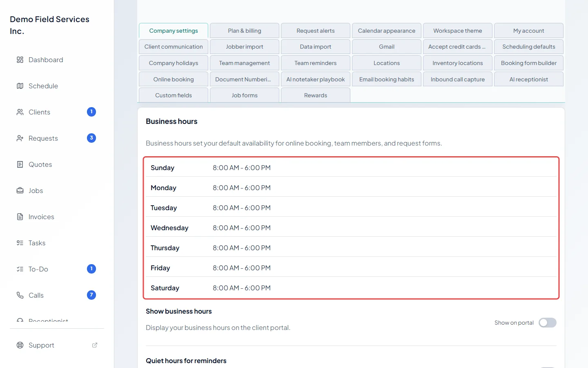
Task: Switch to the Request alerts tab
Action: [x=316, y=31]
